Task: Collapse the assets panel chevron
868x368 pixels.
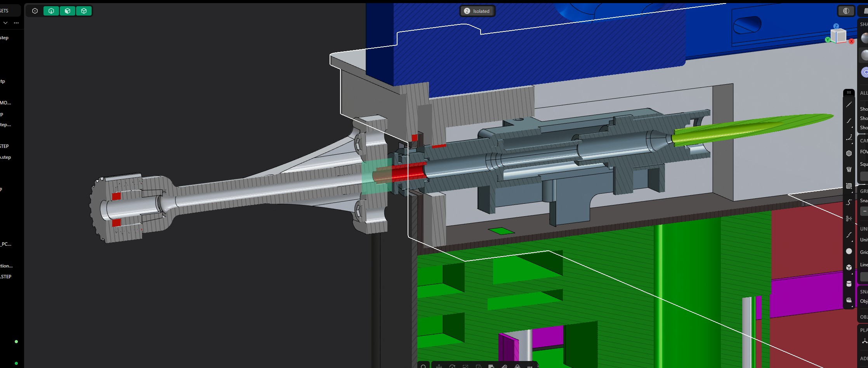Action: [5, 23]
